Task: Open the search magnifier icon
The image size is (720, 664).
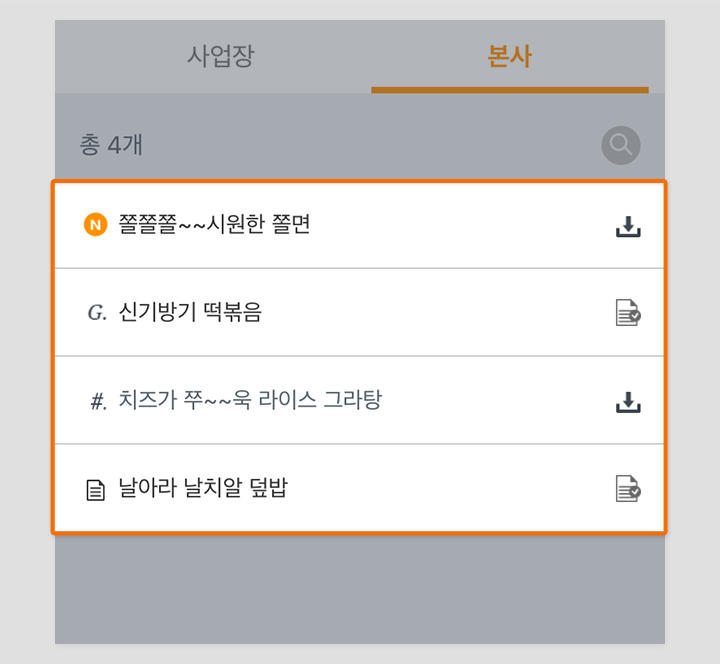Action: click(621, 145)
